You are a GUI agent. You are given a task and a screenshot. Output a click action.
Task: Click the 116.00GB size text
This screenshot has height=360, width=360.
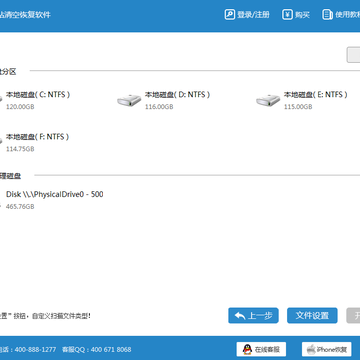click(159, 107)
